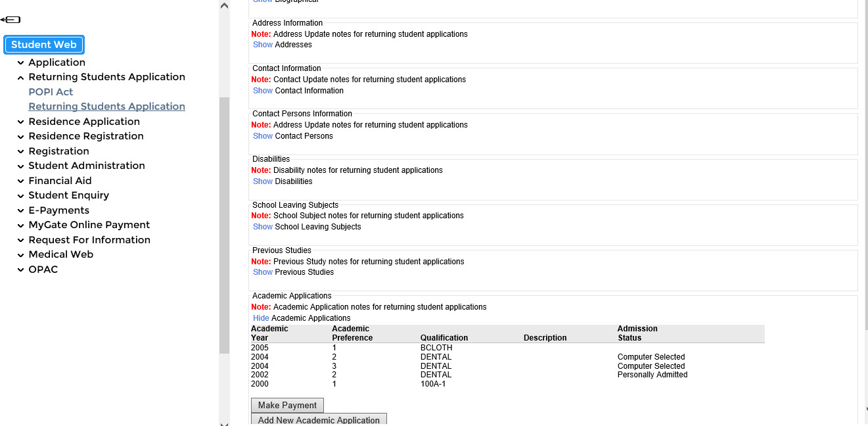Click Add New Academic Application
This screenshot has height=426, width=868.
[x=319, y=419]
